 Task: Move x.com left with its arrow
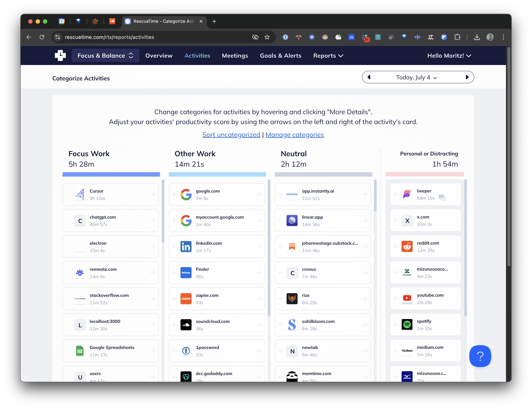click(396, 221)
